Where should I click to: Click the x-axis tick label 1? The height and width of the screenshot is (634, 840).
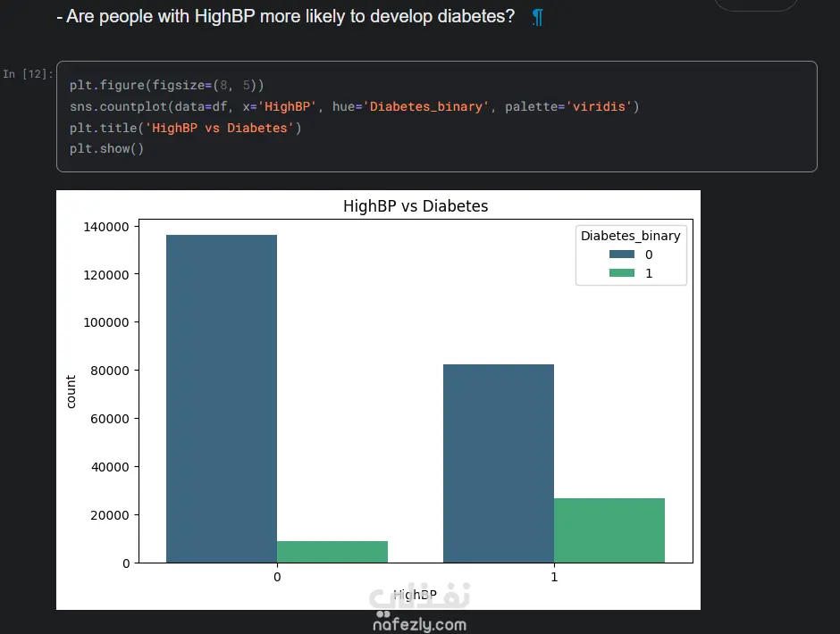(554, 577)
